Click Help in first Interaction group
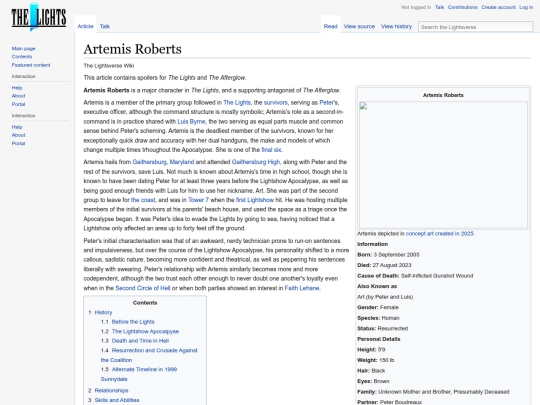 click(x=17, y=88)
